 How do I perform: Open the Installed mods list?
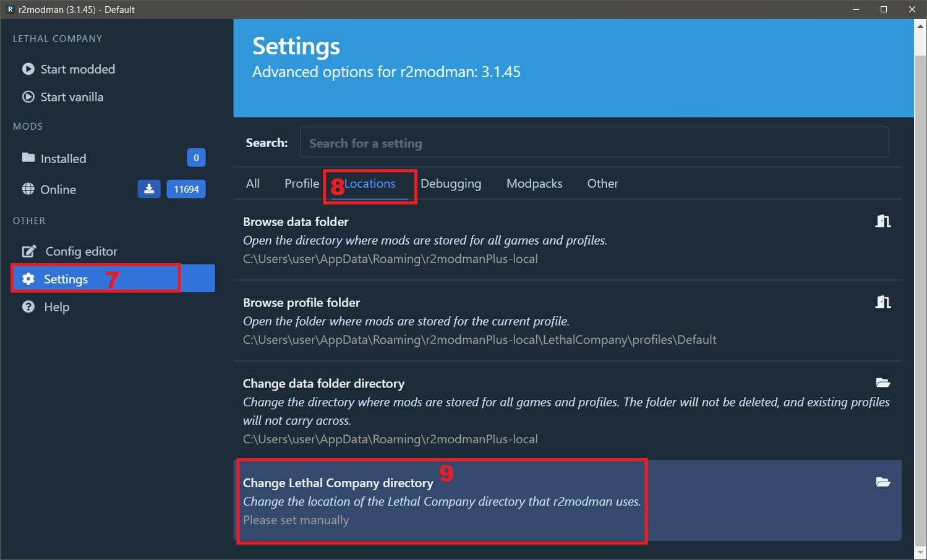click(x=63, y=158)
